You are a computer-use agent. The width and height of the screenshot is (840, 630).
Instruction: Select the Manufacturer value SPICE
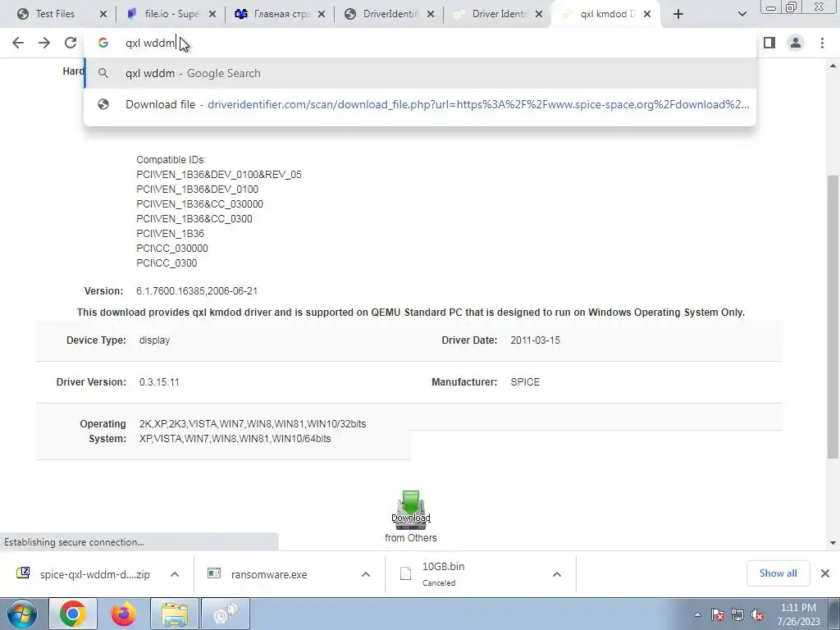point(525,382)
